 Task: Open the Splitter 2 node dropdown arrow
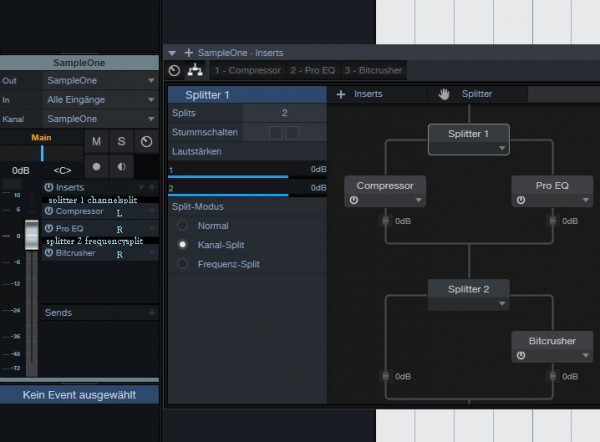(502, 303)
